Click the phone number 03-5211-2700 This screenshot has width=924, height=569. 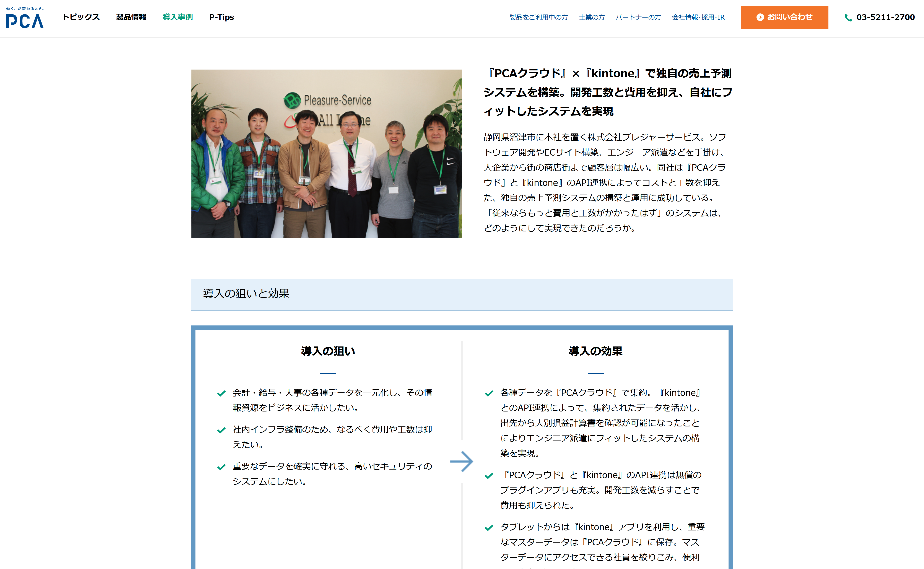pyautogui.click(x=885, y=17)
